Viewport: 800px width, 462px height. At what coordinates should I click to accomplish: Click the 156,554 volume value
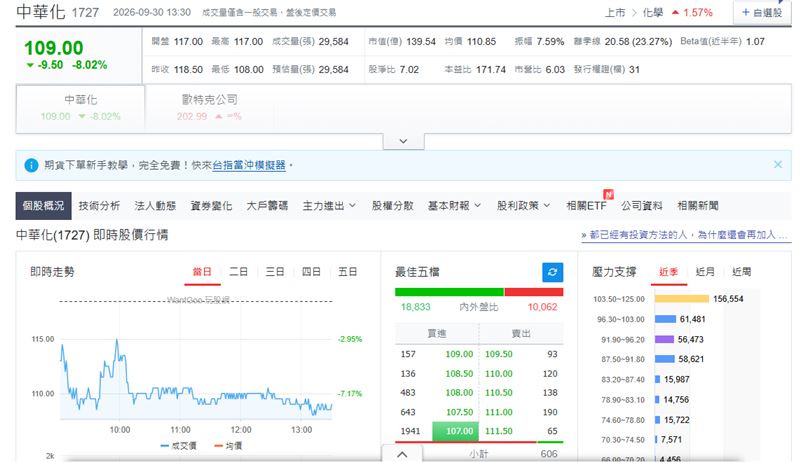728,299
